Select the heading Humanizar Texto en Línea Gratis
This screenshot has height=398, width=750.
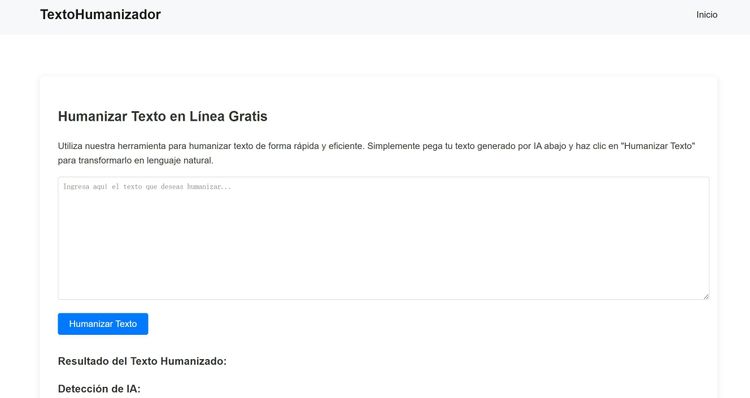(163, 116)
